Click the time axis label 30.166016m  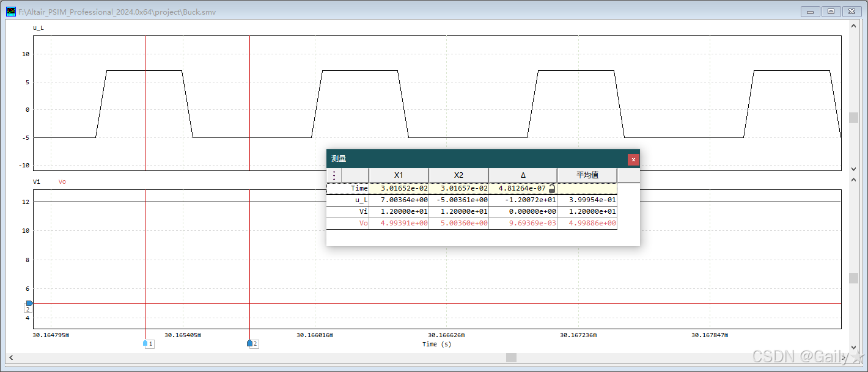(x=315, y=335)
